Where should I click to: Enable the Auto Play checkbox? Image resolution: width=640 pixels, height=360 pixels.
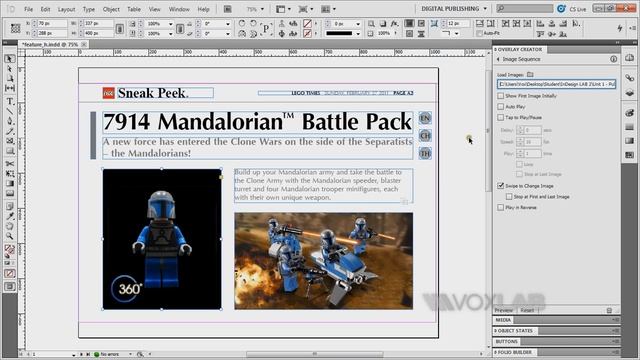[x=501, y=107]
